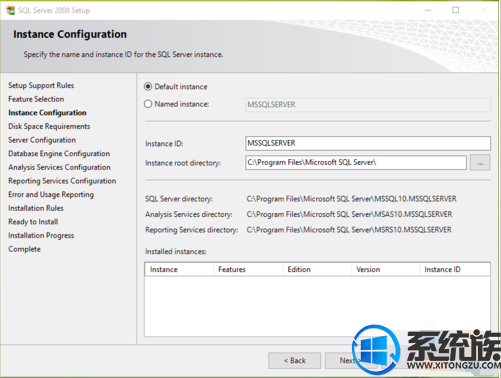Browse for instance root directory with ellipsis button
Viewport: 501px width, 378px height.
tap(480, 163)
